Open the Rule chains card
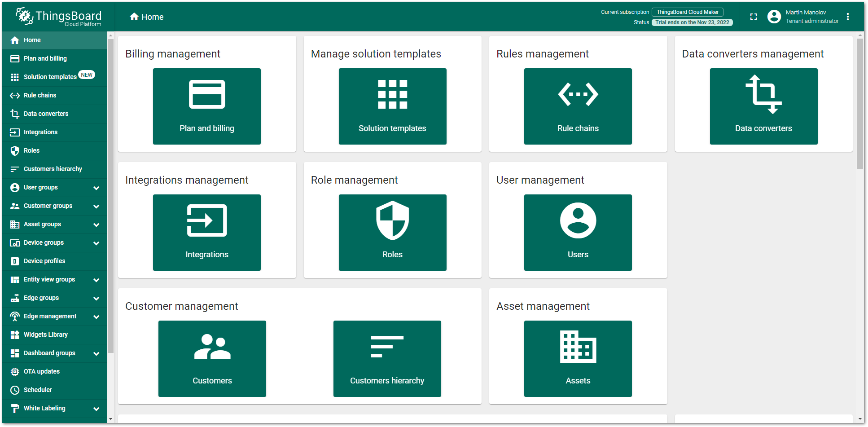 pyautogui.click(x=578, y=106)
